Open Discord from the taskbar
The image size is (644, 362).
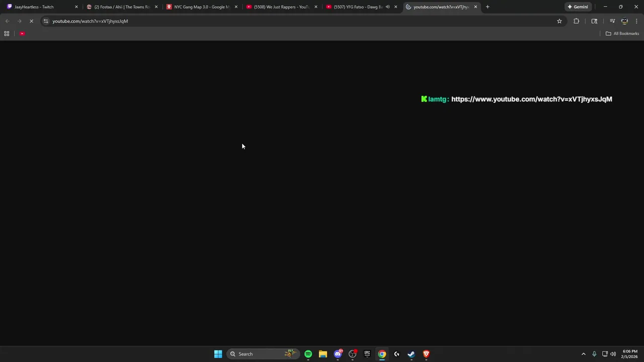pyautogui.click(x=338, y=354)
